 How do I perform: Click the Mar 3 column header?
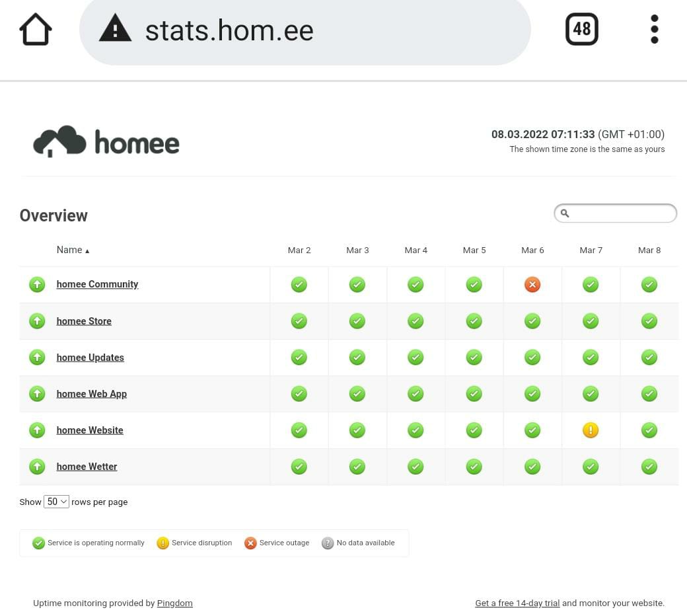tap(357, 250)
